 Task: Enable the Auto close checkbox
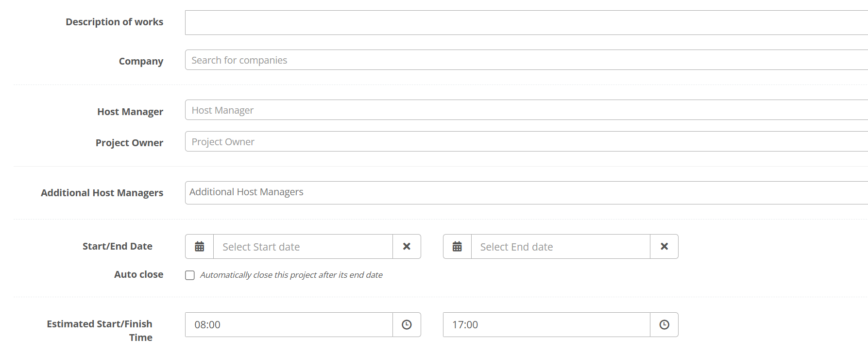(190, 275)
